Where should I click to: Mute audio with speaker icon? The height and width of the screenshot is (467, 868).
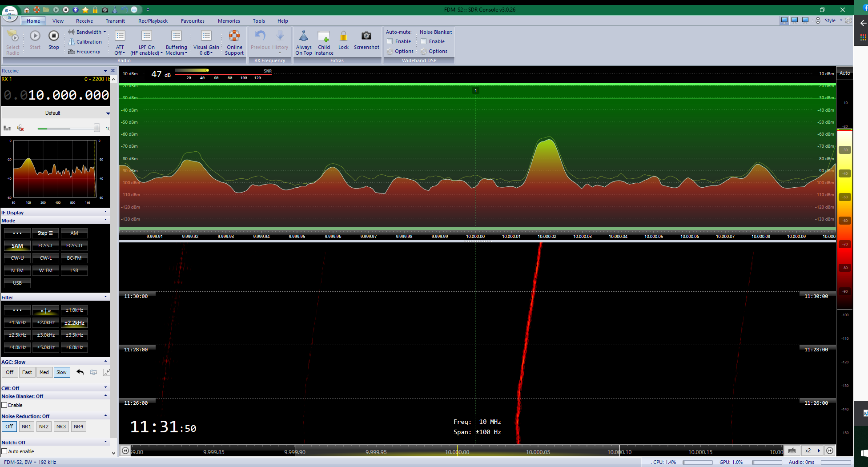point(20,129)
